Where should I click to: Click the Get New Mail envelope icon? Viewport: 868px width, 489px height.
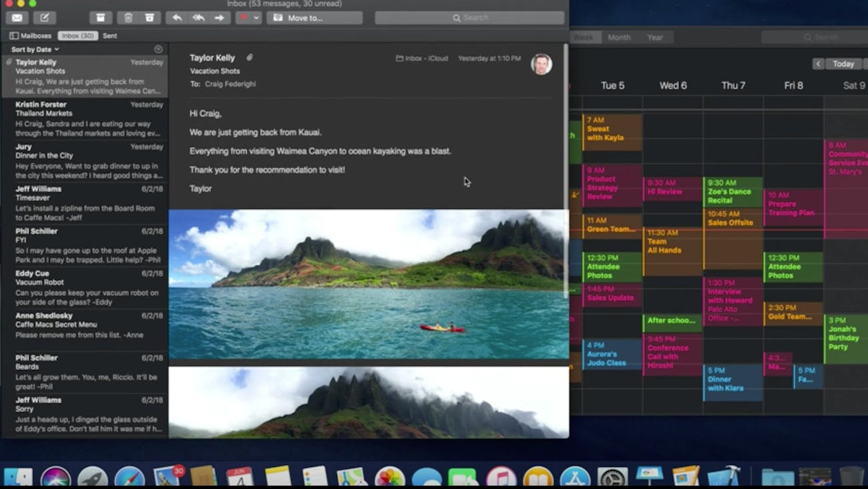point(18,18)
